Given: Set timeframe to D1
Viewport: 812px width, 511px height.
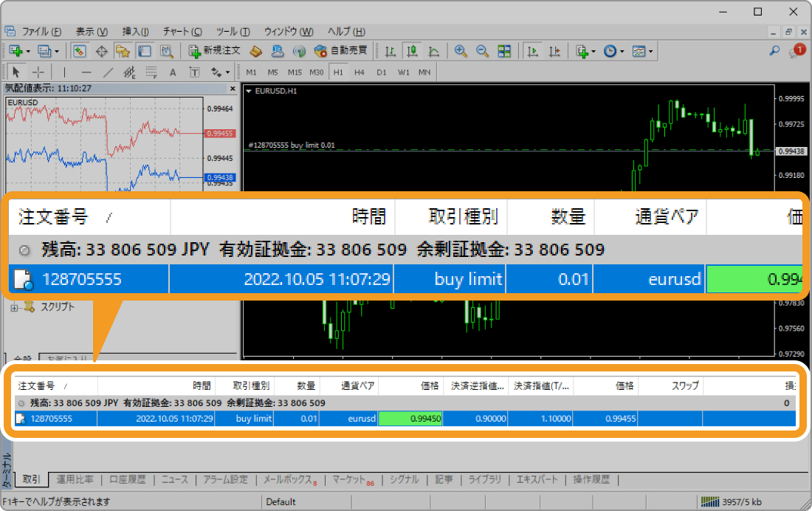Looking at the screenshot, I should point(382,72).
